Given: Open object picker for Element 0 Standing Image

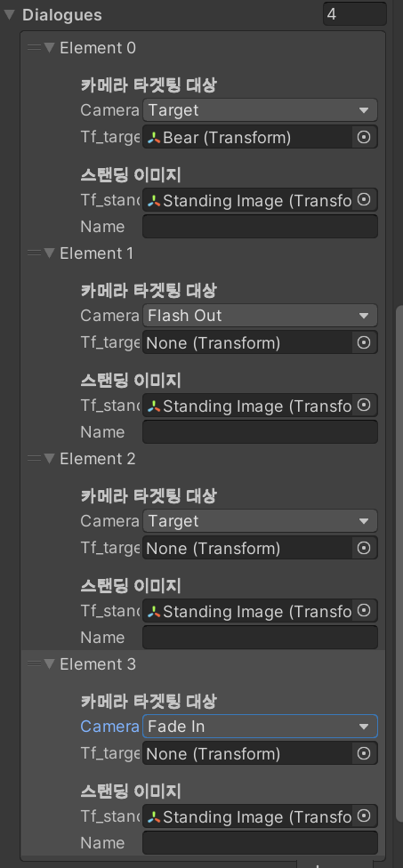Looking at the screenshot, I should (364, 200).
